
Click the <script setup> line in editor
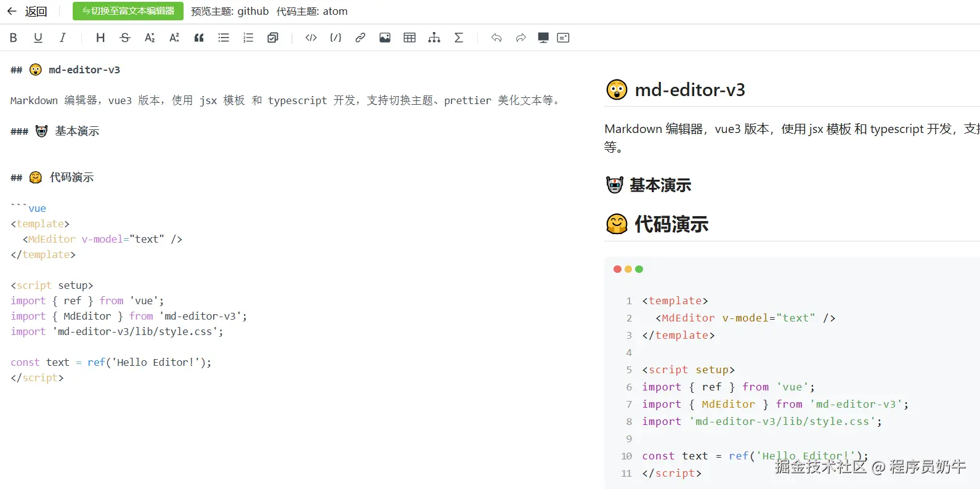pos(52,285)
